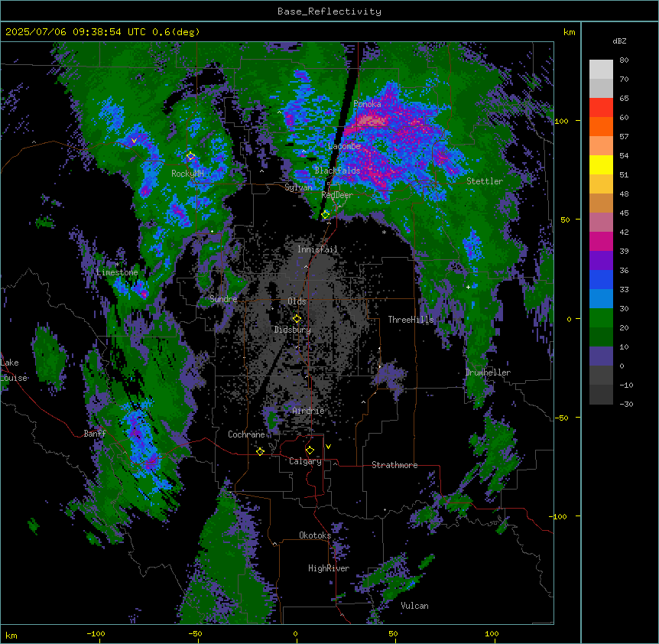Click the ThreeHills city label
Image resolution: width=659 pixels, height=644 pixels.
[411, 320]
